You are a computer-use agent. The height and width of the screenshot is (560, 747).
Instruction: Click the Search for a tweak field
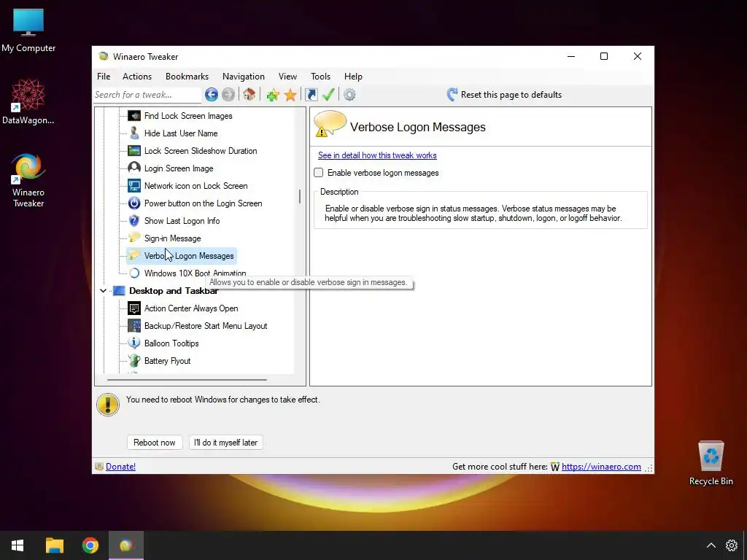tap(147, 95)
